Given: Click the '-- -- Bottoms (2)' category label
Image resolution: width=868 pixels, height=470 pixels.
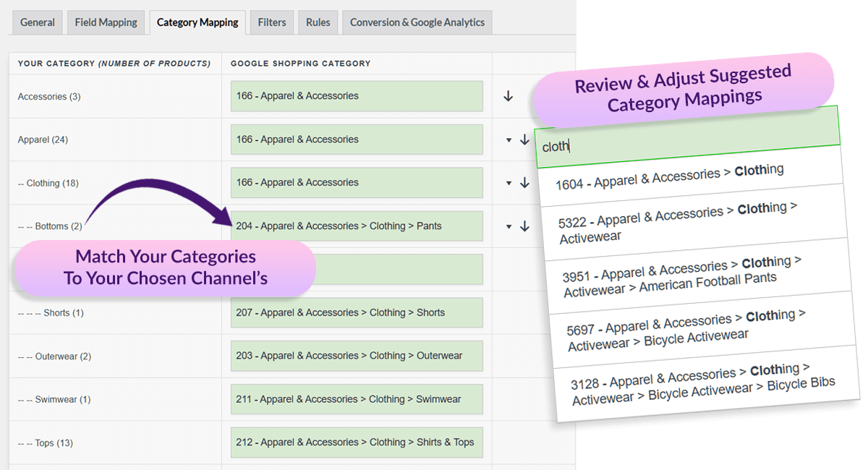Looking at the screenshot, I should pyautogui.click(x=50, y=226).
